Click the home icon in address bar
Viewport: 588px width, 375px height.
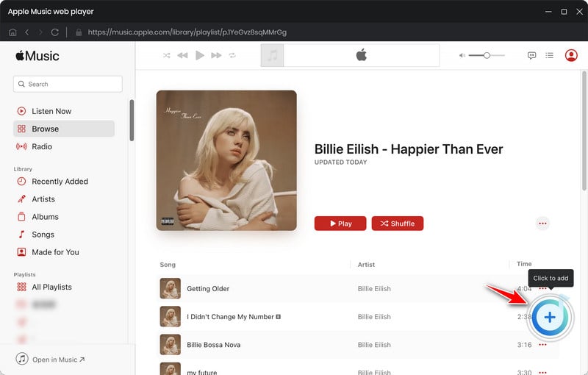(x=12, y=32)
